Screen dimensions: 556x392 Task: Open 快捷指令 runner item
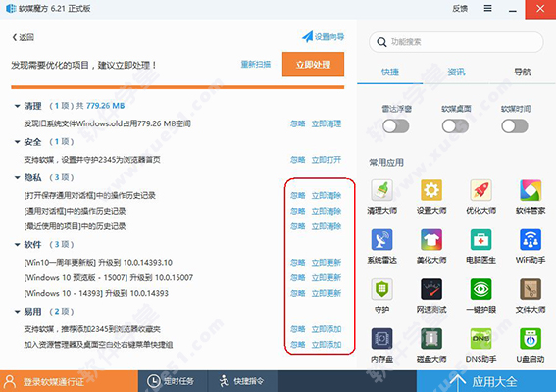[241, 381]
